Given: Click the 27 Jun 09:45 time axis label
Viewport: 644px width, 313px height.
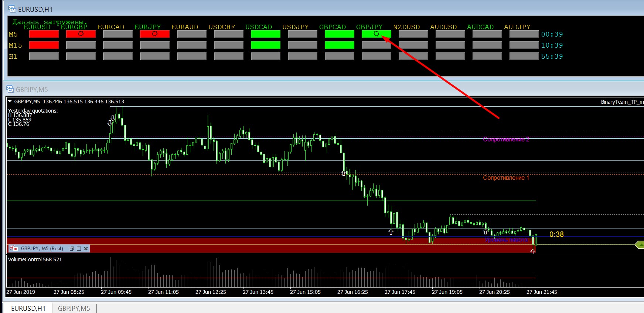Looking at the screenshot, I should click(116, 292).
